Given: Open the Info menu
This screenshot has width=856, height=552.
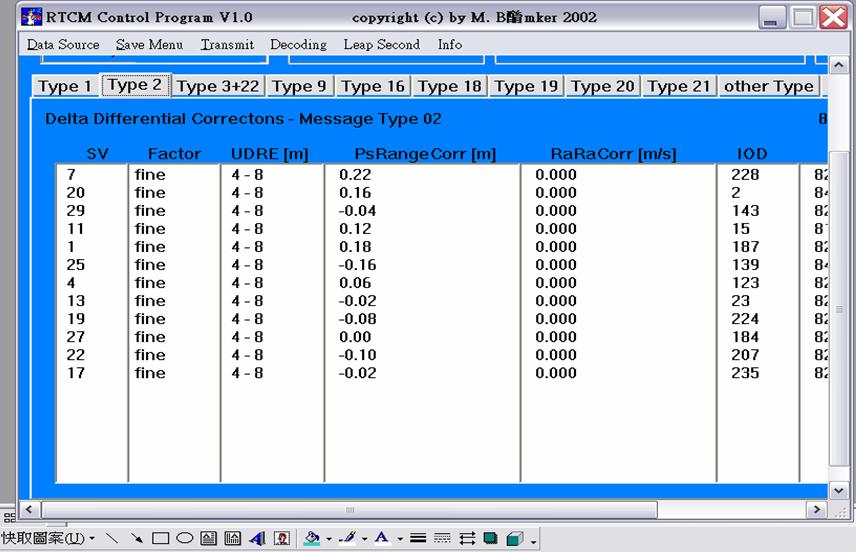Looking at the screenshot, I should 450,45.
